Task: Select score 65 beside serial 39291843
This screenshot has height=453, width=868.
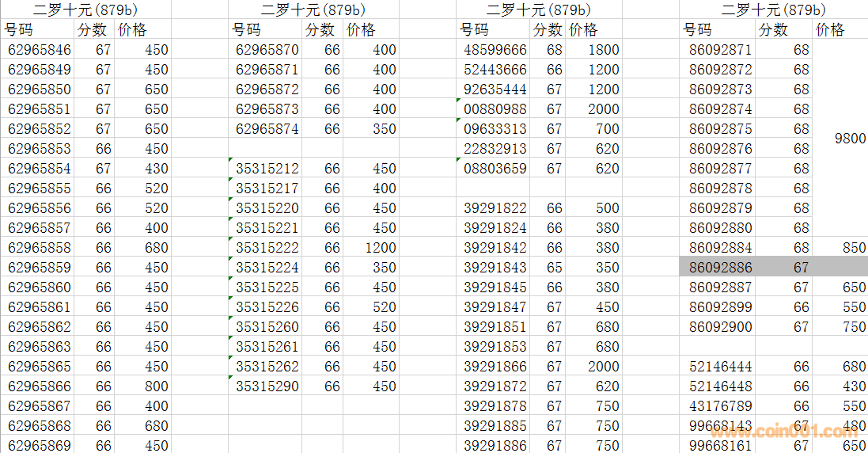Action: tap(554, 268)
